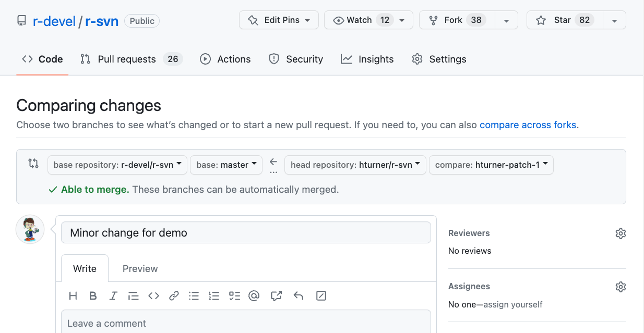Insert a heading with the H icon
The image size is (644, 333).
click(73, 296)
